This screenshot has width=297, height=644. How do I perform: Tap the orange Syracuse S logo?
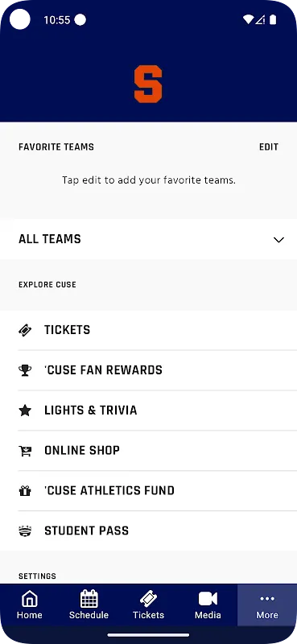click(148, 84)
